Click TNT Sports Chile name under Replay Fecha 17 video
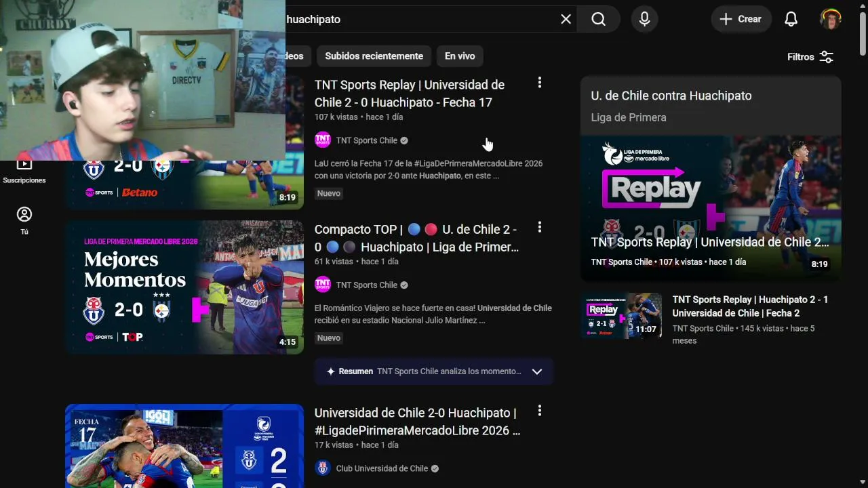Screen dimensions: 868x488 tap(367, 140)
